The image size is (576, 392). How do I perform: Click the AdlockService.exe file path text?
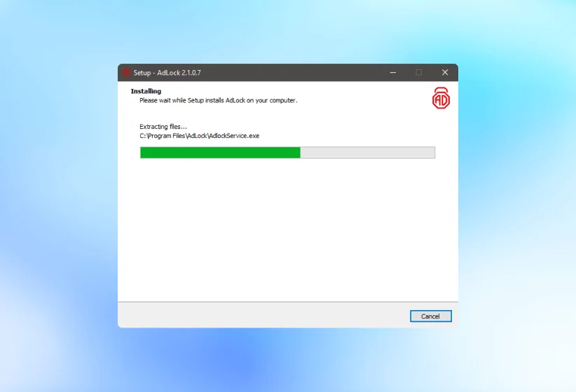[x=199, y=136]
